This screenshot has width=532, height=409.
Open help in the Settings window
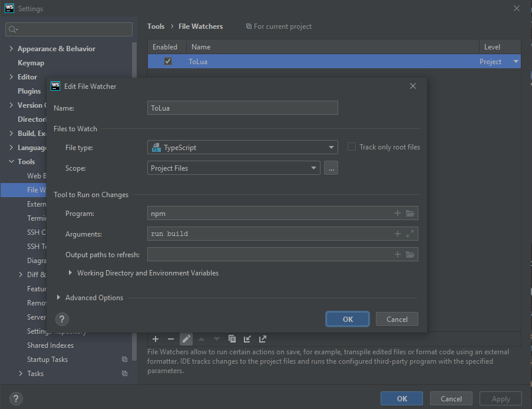[x=16, y=399]
